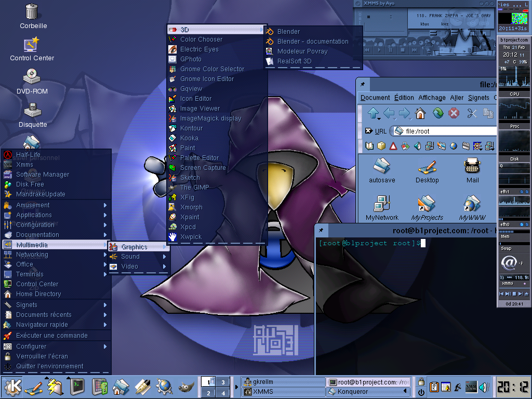Open the MyNetwork item in Konqueror
The height and width of the screenshot is (399, 532).
coord(382,208)
